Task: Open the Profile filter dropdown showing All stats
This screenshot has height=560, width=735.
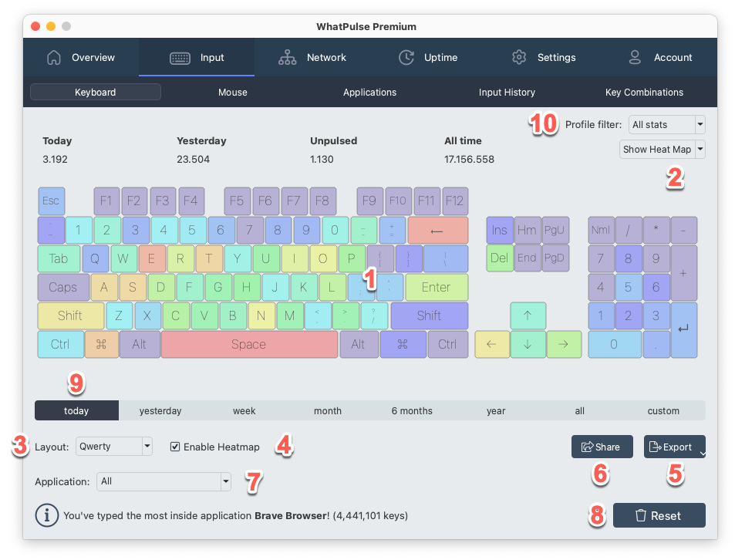Action: [x=666, y=124]
